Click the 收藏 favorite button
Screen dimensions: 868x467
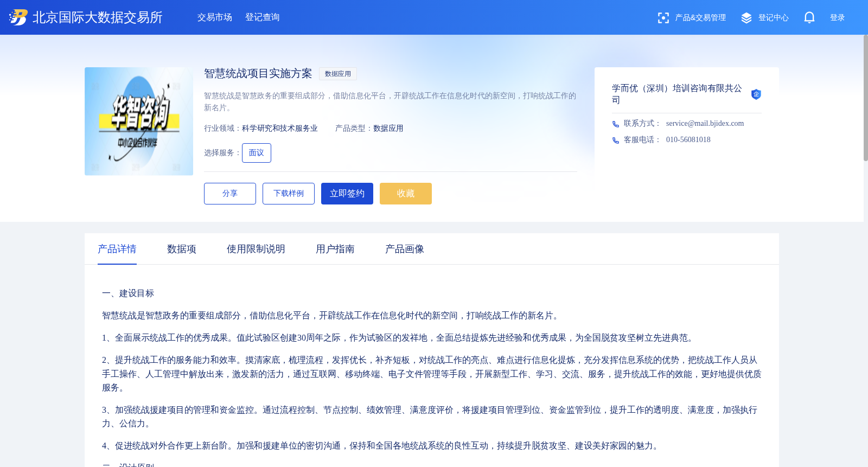406,194
